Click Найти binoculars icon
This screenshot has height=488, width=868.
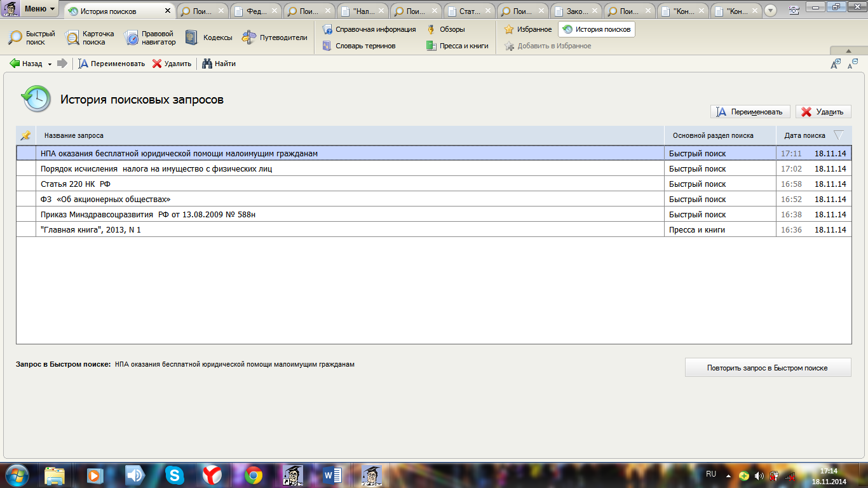[x=219, y=64]
